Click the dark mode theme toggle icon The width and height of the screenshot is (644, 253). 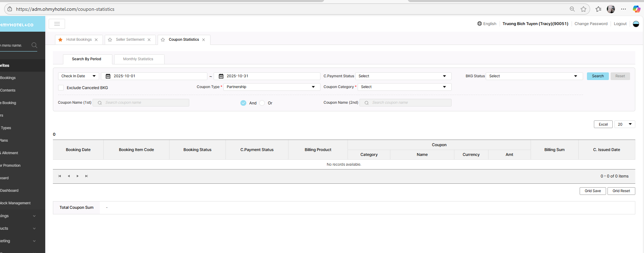(x=636, y=24)
